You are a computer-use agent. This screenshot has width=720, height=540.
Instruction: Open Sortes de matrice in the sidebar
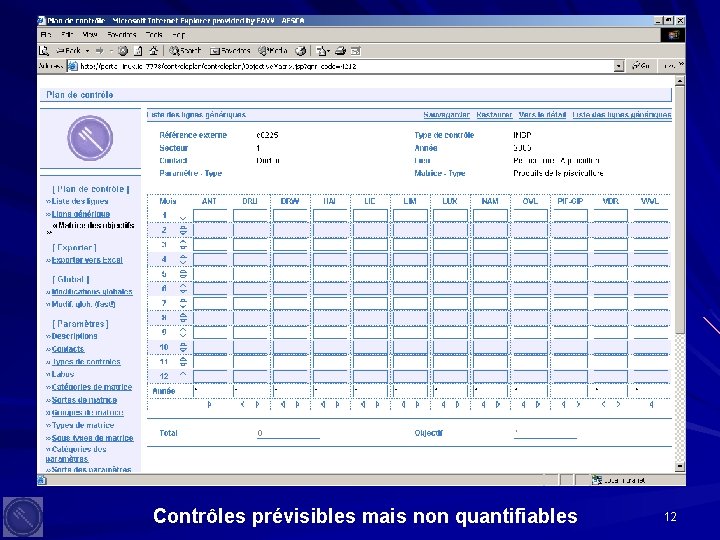click(x=84, y=400)
